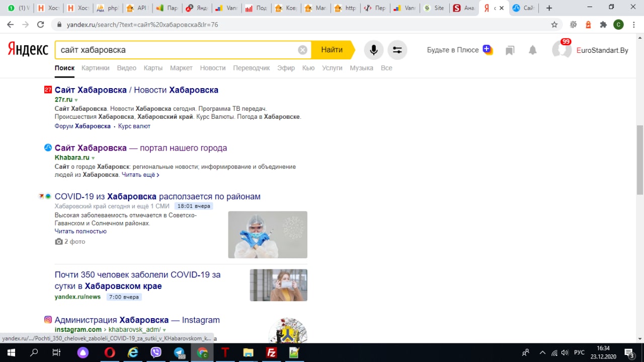Click '2 фото' under COVID news
This screenshot has height=362, width=644.
[70, 242]
